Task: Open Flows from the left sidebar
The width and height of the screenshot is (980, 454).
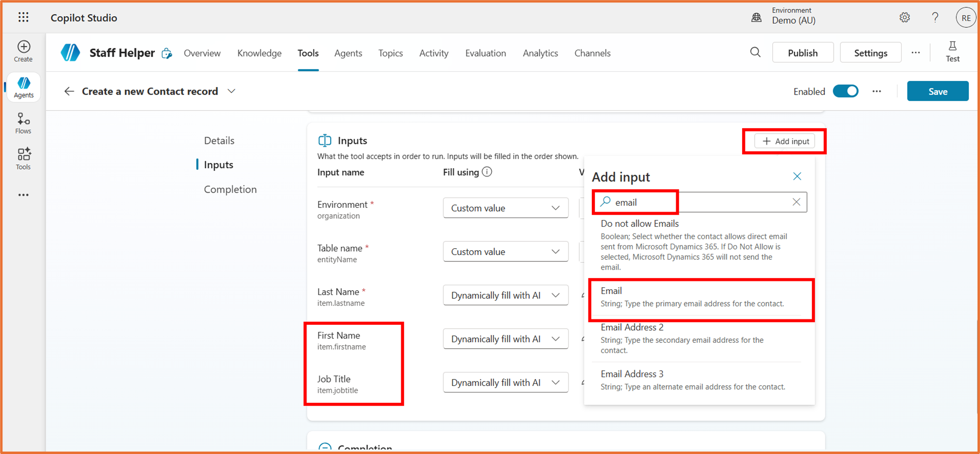Action: coord(23,123)
